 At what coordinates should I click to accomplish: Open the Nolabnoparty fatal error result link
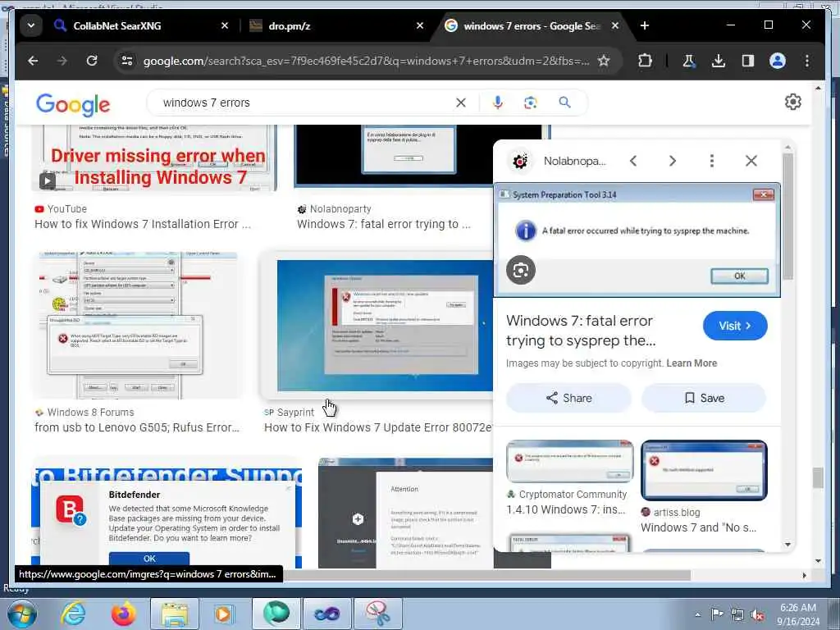click(384, 224)
